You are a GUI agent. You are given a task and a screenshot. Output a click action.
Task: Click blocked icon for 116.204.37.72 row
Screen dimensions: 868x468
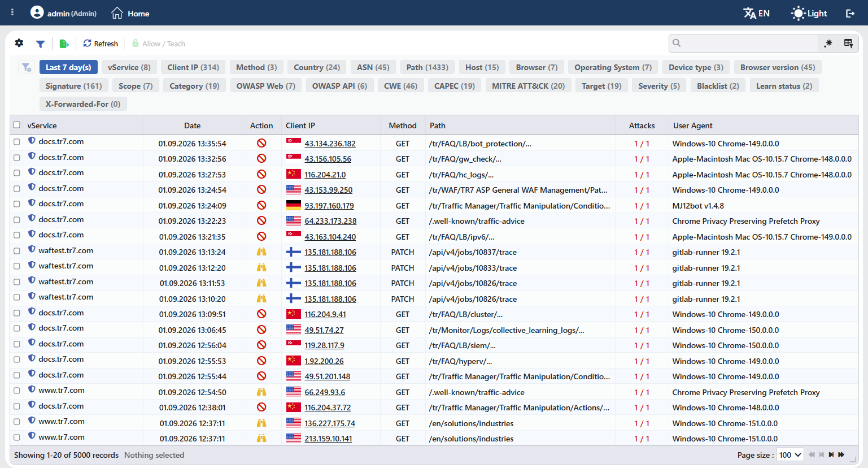coord(261,407)
